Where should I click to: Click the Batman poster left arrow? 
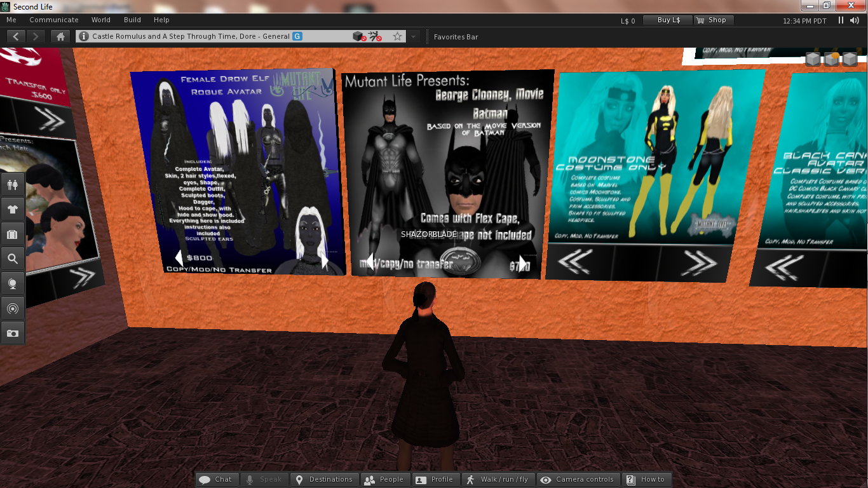click(369, 261)
